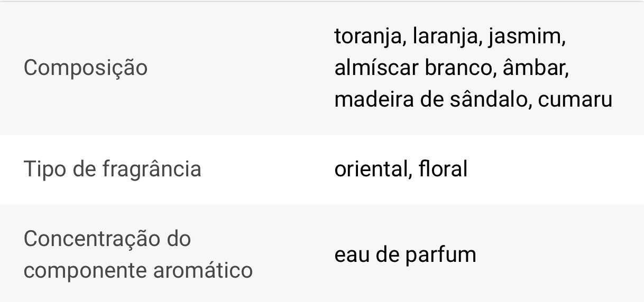The height and width of the screenshot is (302, 644).
Task: Click the fragrance type "floral"
Action: pos(443,169)
